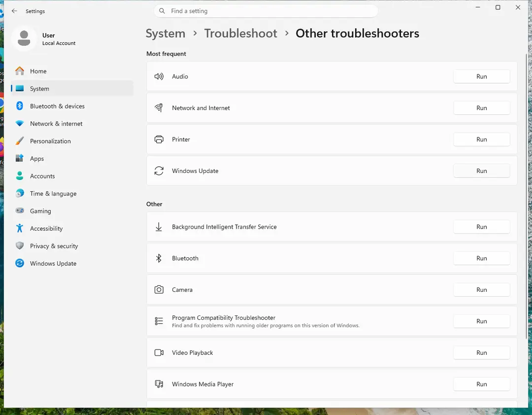Click the Video Playback label

coord(193,352)
